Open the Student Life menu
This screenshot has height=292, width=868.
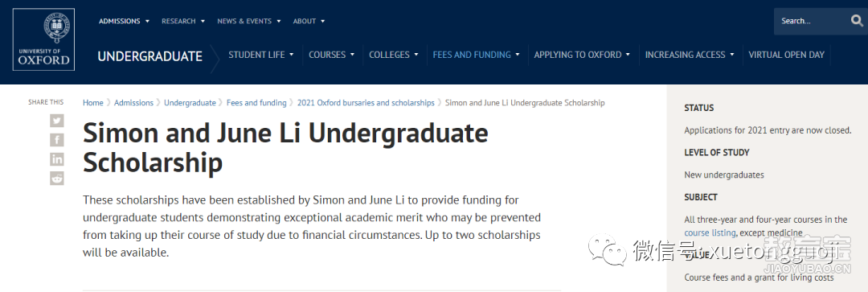pos(260,55)
